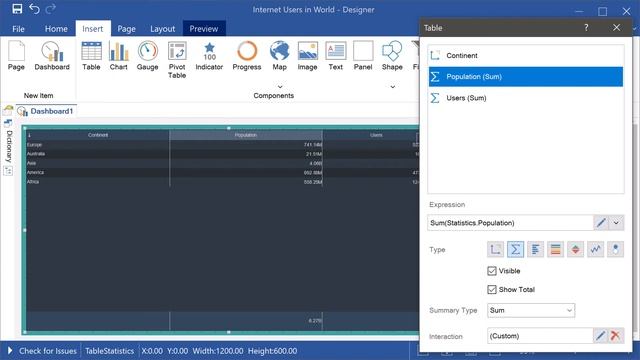
Task: Open the File menu
Action: (18, 29)
